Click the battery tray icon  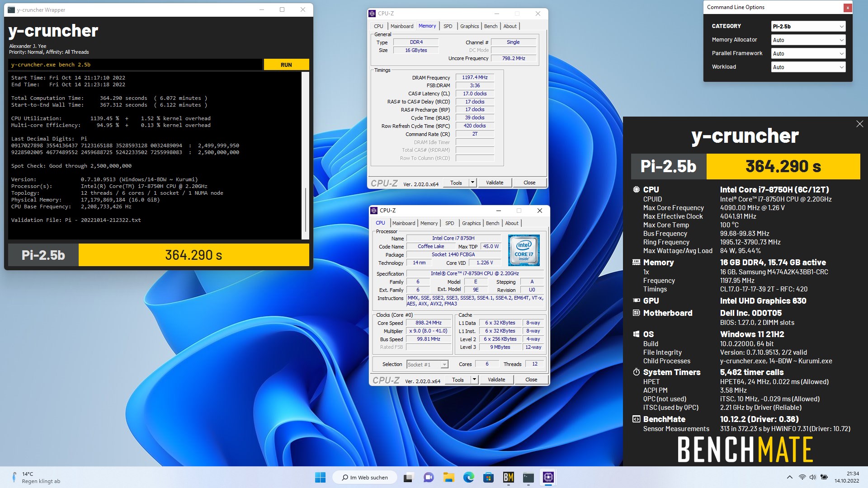pos(824,477)
